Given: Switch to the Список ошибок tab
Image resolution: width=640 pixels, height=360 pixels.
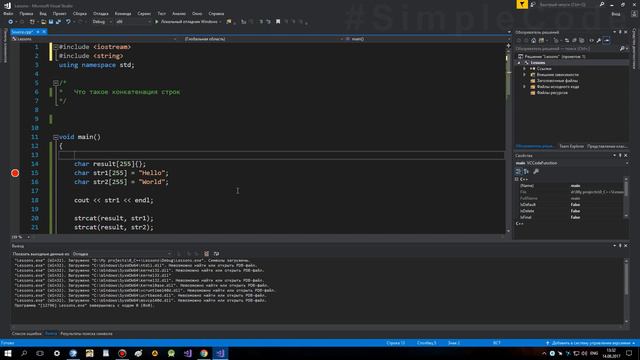Looking at the screenshot, I should (27, 334).
